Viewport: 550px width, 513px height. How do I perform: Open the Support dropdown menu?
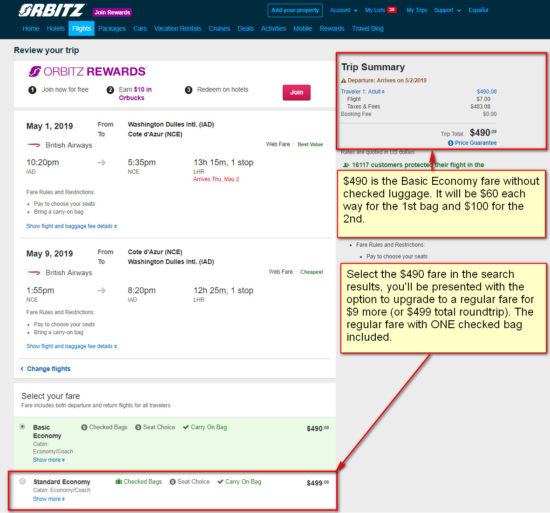coord(447,10)
